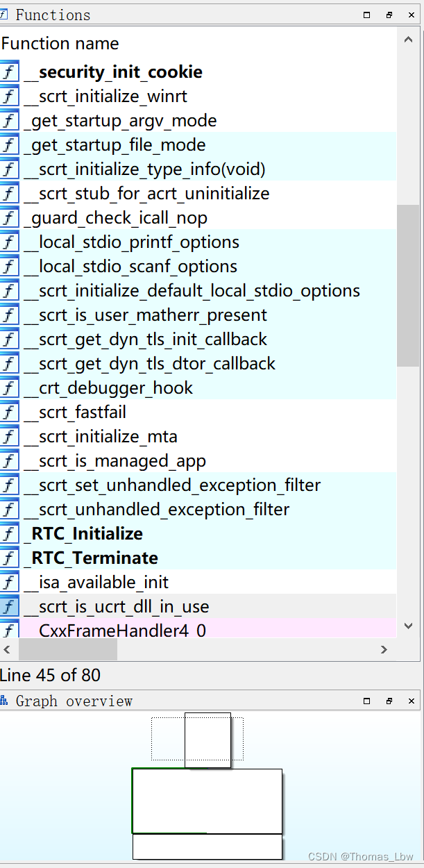Click the Functions panel window icon
Viewport: 424px width, 868px height.
coord(5,15)
